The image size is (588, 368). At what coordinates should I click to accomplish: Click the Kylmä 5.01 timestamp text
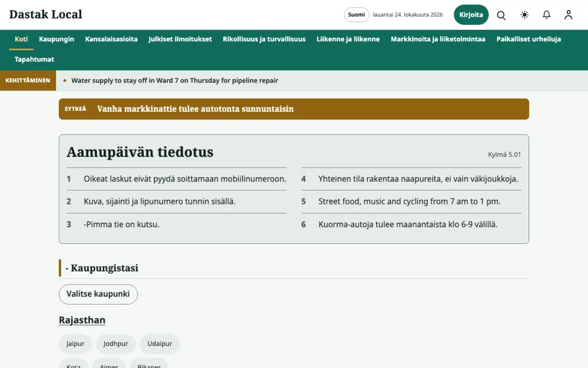pyautogui.click(x=505, y=155)
